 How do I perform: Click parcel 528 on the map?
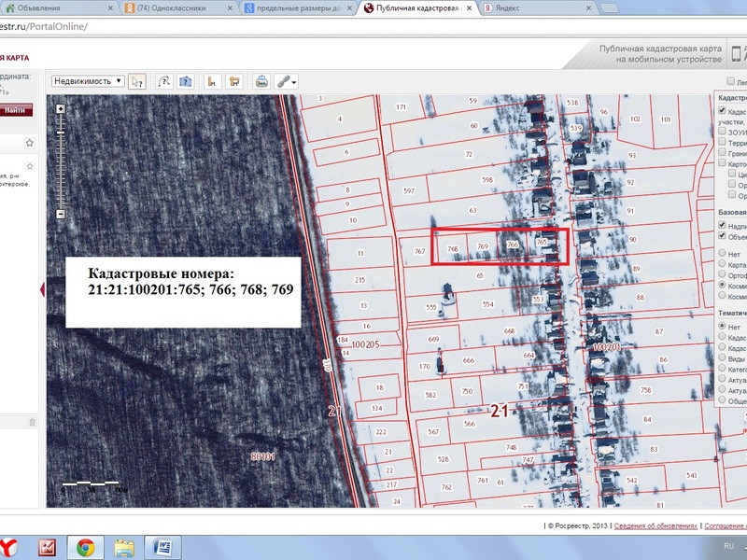click(443, 459)
